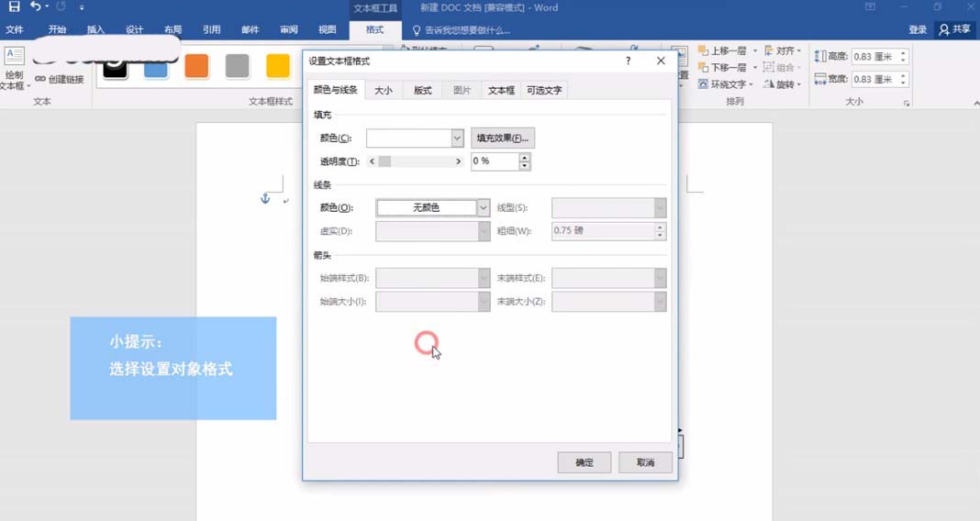Select orange text box style swatch

[x=196, y=66]
